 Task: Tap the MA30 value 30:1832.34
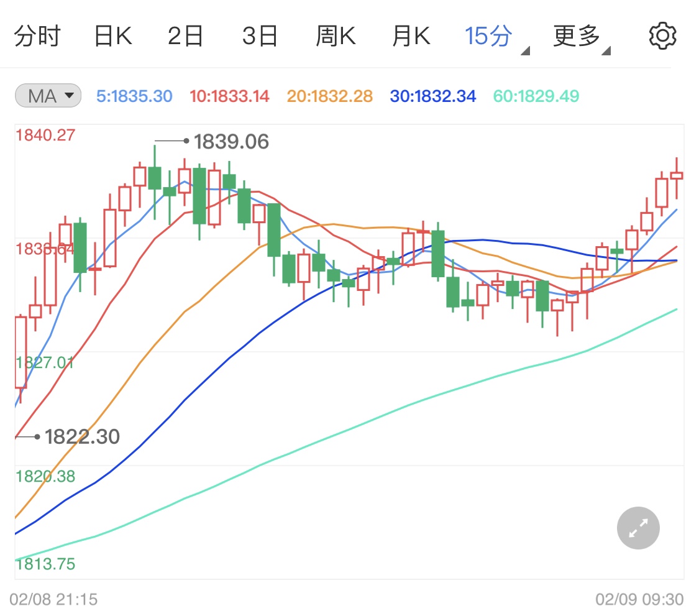(x=433, y=96)
